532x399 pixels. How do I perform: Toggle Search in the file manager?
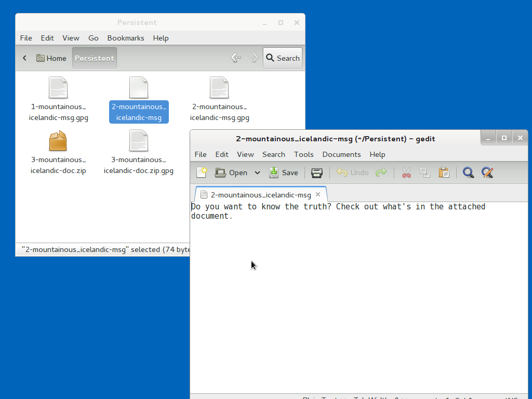click(x=283, y=58)
